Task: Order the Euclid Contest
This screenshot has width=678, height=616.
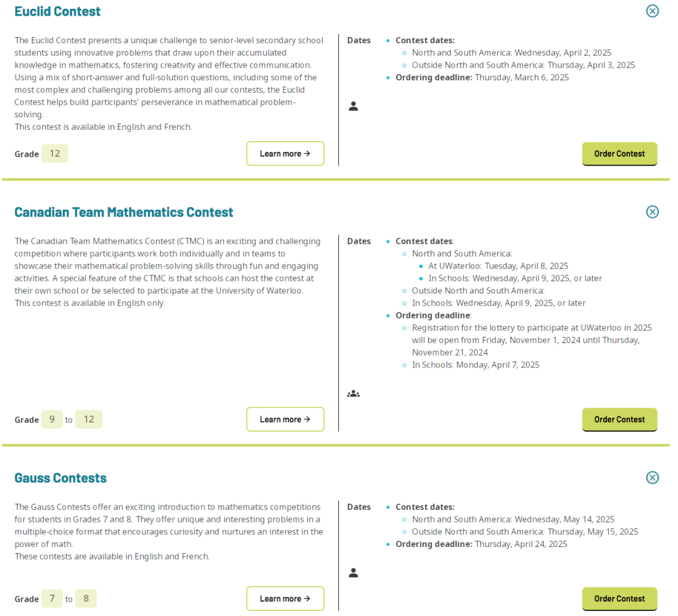Action: pos(619,154)
